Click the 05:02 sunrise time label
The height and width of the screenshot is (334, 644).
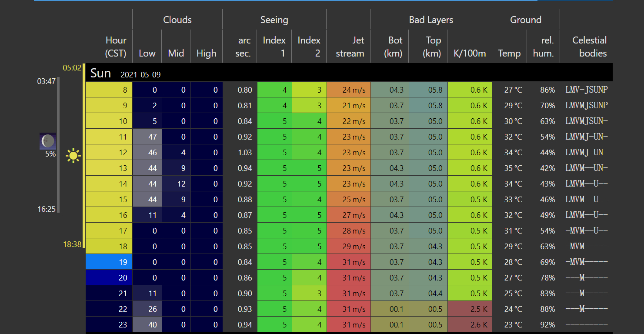(x=72, y=67)
